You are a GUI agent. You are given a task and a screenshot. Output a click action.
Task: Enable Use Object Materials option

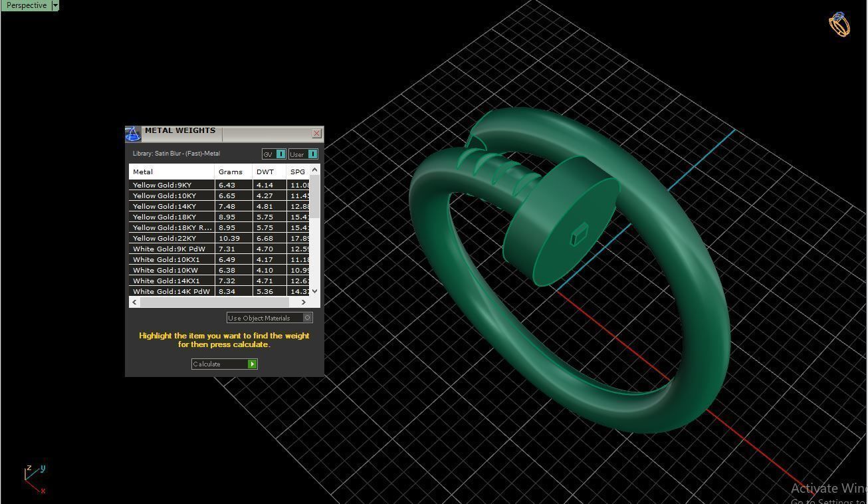click(x=269, y=318)
